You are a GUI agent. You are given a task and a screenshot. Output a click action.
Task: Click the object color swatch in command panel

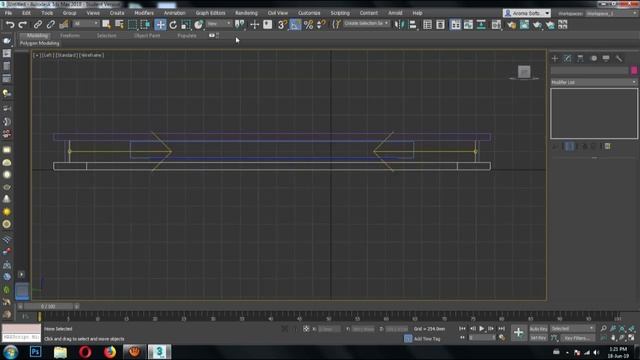[634, 71]
